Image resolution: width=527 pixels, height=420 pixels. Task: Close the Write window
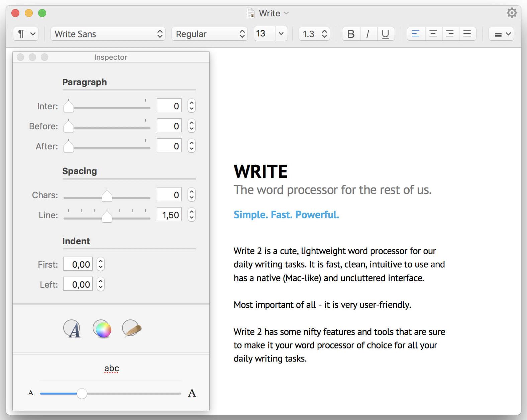(15, 13)
